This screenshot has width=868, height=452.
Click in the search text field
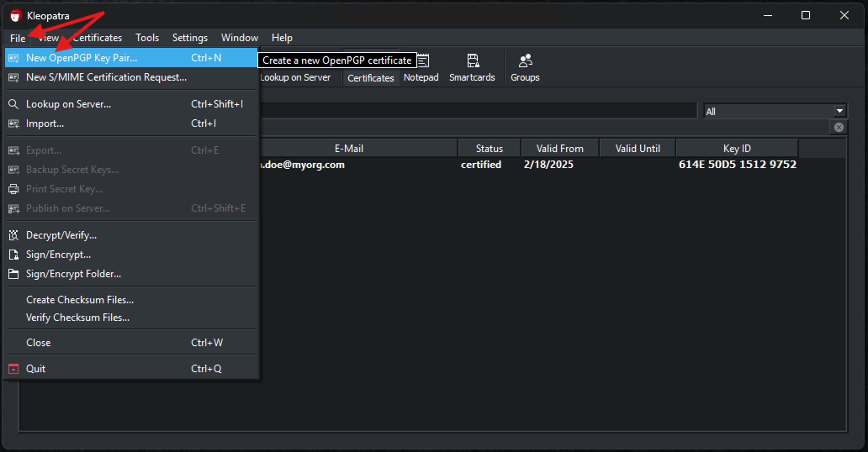click(479, 111)
